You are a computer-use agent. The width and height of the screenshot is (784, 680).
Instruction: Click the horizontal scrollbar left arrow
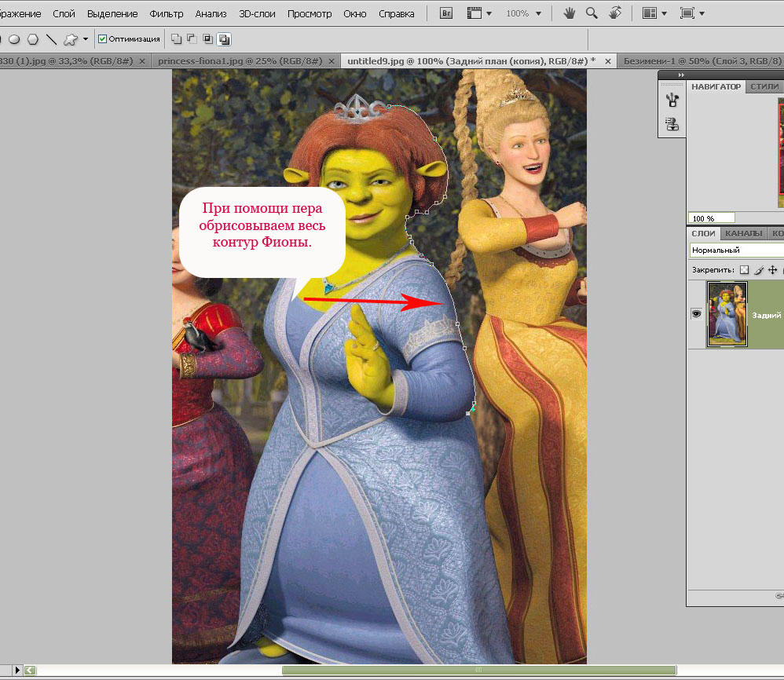(x=30, y=670)
